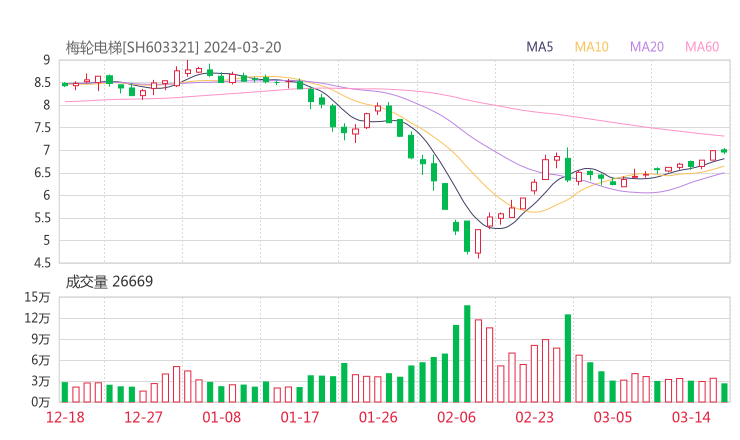The image size is (740, 440).
Task: Toggle the MA5 legend label
Action: point(540,47)
